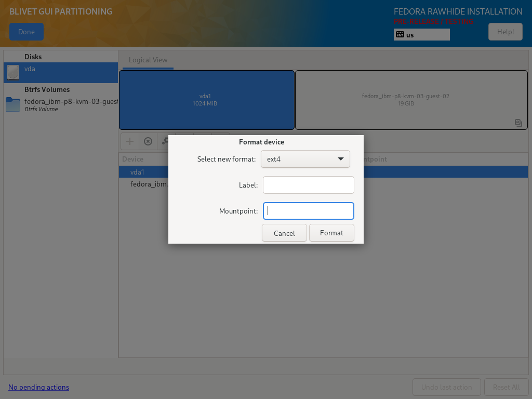Open the Help! button

(505, 32)
